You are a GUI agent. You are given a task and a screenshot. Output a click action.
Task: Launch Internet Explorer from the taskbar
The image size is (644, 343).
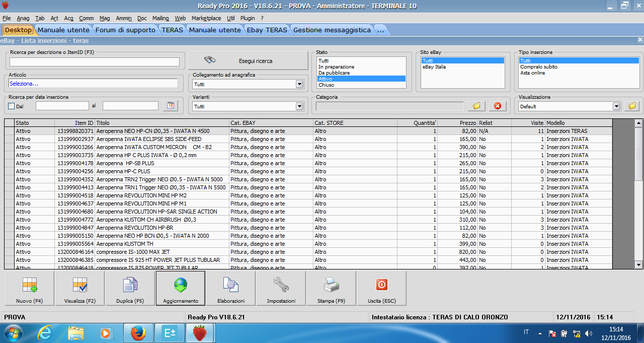(45, 333)
